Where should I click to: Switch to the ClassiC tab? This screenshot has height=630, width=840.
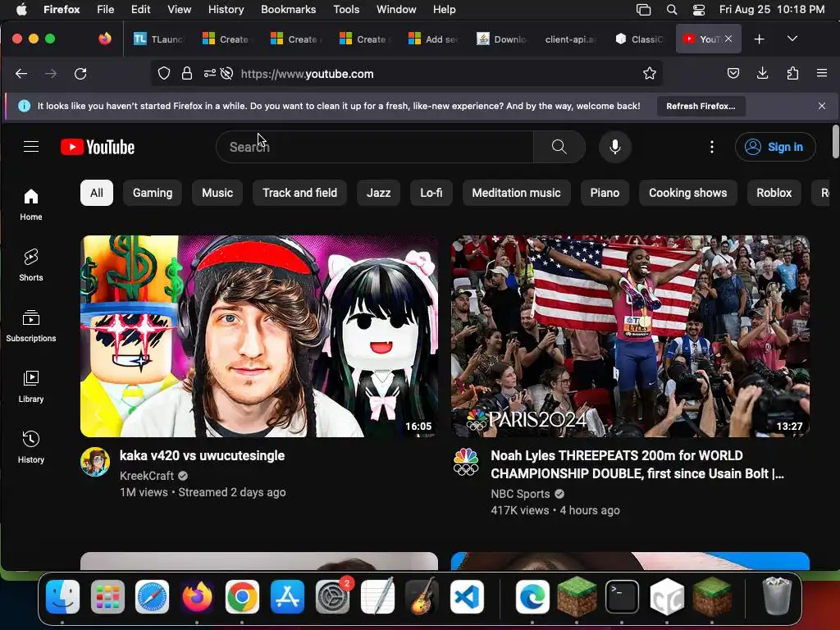(640, 39)
